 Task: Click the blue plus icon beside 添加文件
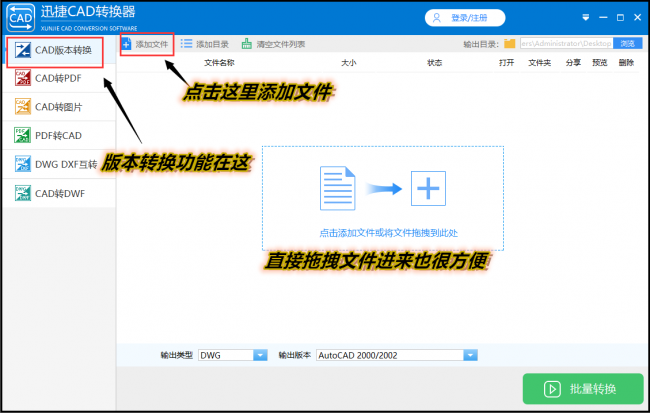[x=126, y=44]
